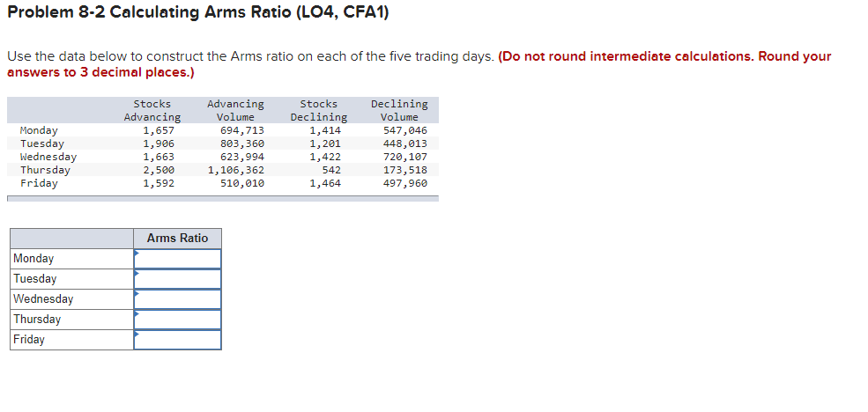Click the Friday label in the data table
Viewport: 868px width, 412px height.
point(39,184)
